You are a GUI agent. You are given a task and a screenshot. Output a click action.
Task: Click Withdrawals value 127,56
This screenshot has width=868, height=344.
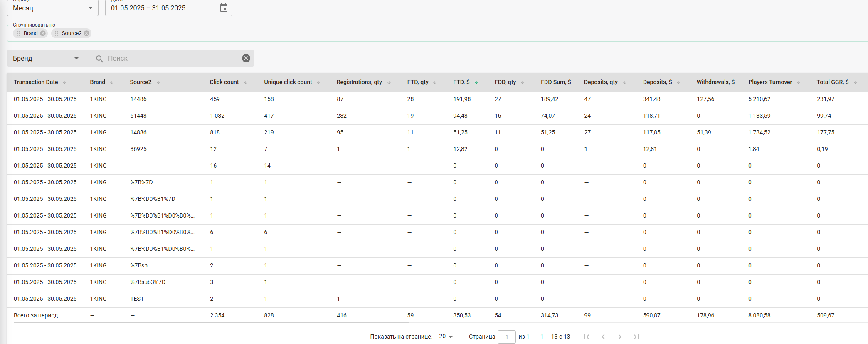tap(705, 99)
